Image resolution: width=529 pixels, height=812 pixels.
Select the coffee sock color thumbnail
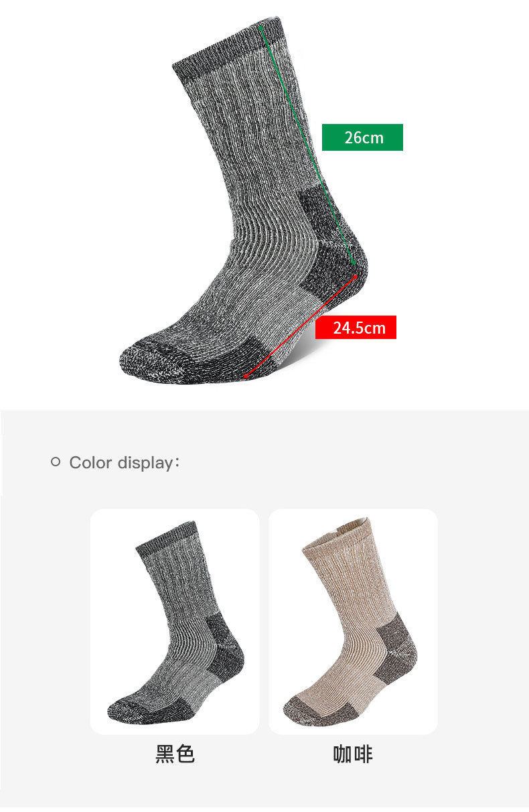pyautogui.click(x=353, y=622)
